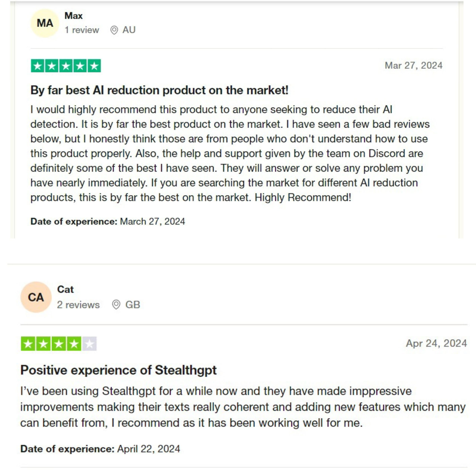Click the CA profile avatar for Cat
The image size is (476, 476).
pyautogui.click(x=36, y=297)
